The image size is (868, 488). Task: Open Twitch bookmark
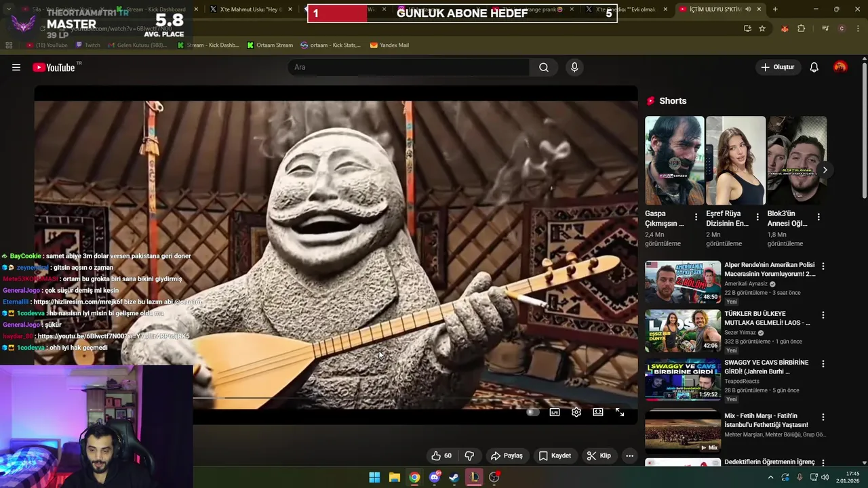point(87,45)
